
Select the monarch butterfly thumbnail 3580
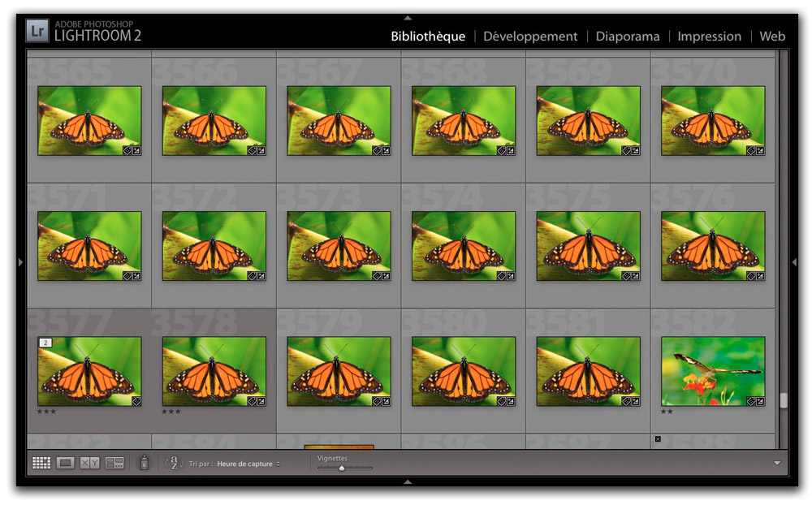coord(464,371)
